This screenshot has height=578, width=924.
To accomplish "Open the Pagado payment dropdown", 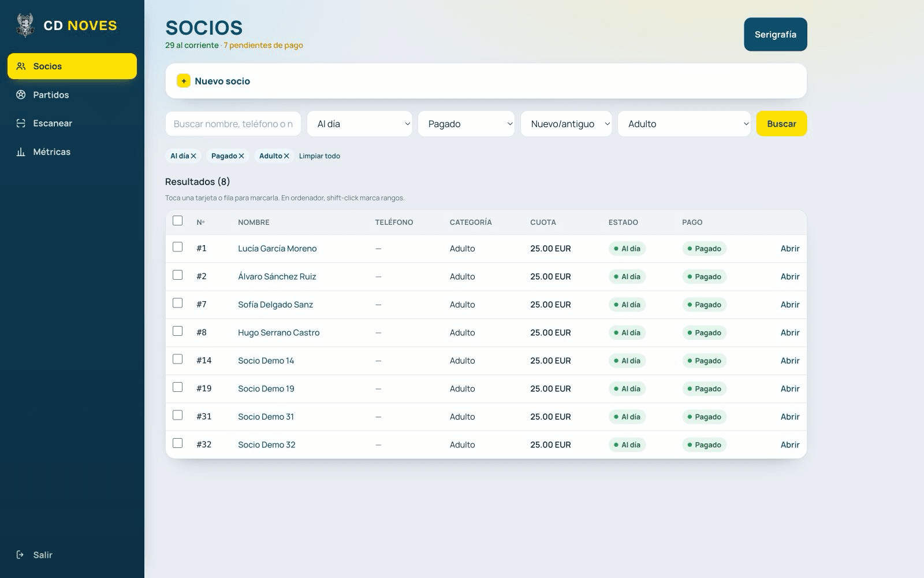I will 466,124.
